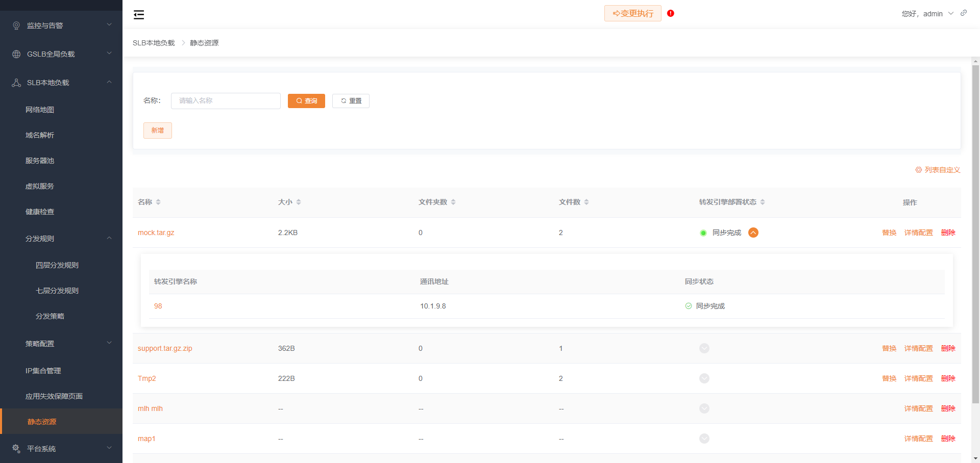Sort the table by 大小 column
This screenshot has width=980, height=463.
[299, 202]
